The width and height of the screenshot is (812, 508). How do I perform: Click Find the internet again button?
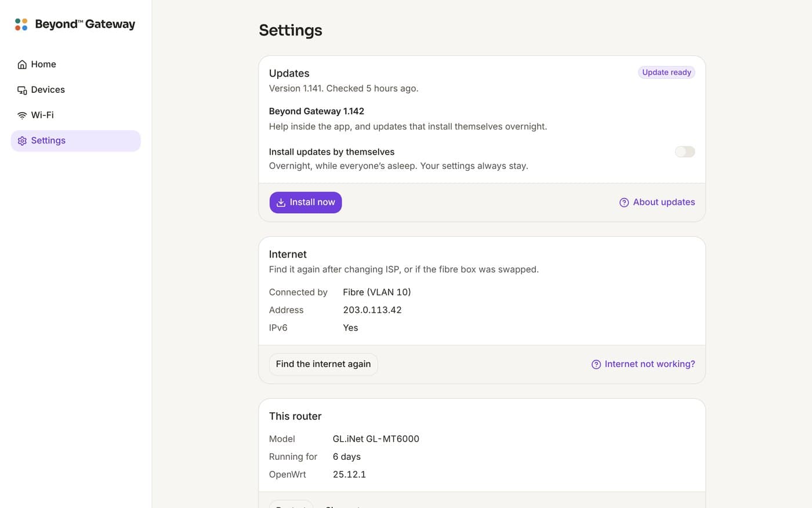tap(323, 364)
